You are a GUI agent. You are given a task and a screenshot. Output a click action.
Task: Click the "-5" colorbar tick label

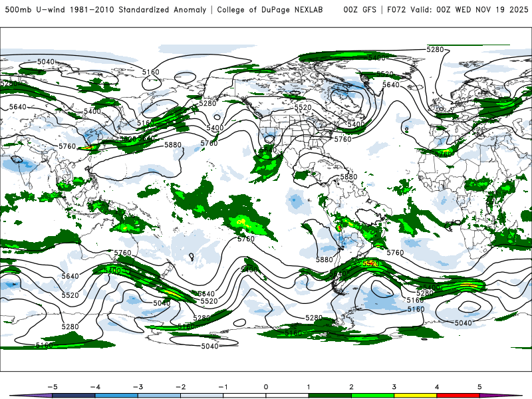53,387
